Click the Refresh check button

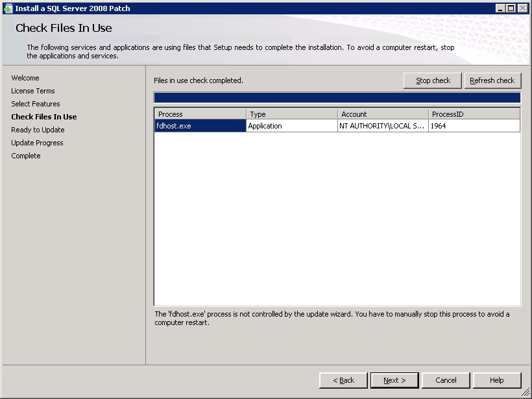(x=492, y=80)
